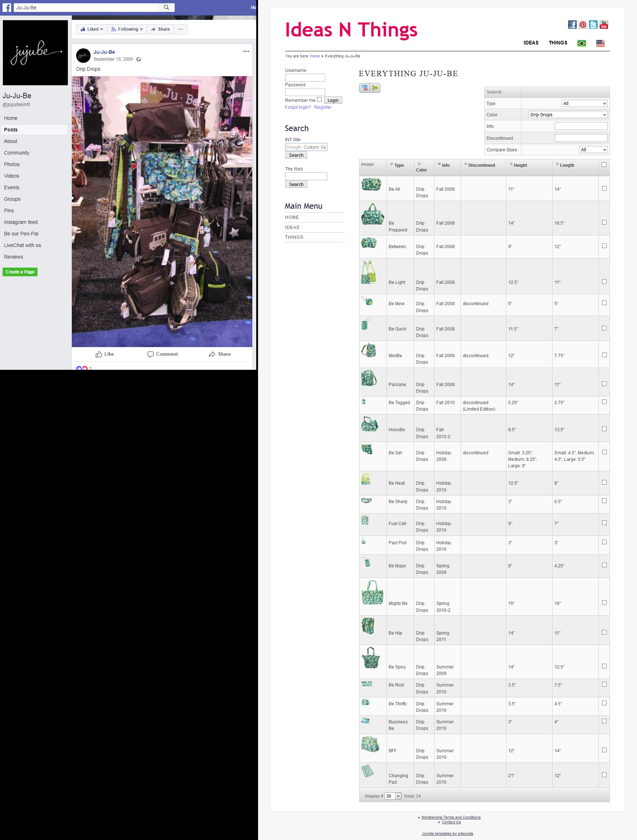Click the Jujube page profile logo
This screenshot has width=637, height=840.
(35, 53)
